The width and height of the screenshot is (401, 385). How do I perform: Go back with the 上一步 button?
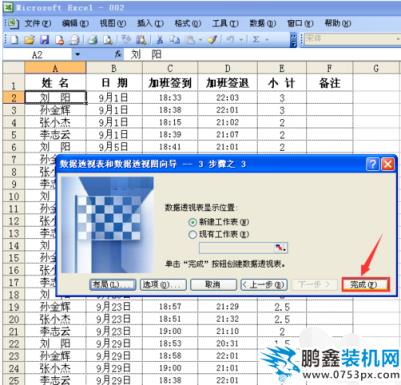(264, 285)
